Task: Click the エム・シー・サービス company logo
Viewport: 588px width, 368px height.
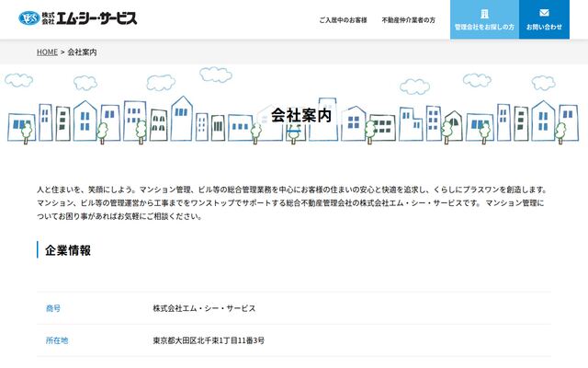Action: [77, 18]
